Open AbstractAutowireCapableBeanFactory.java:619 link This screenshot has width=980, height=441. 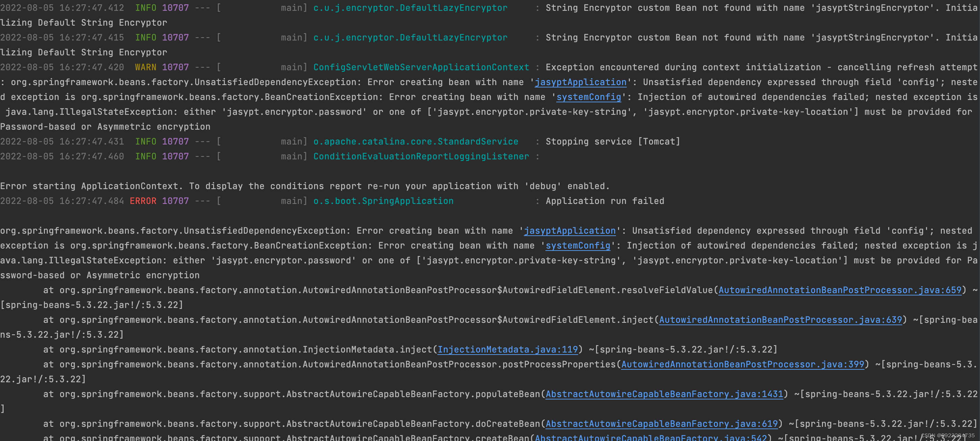click(x=662, y=423)
